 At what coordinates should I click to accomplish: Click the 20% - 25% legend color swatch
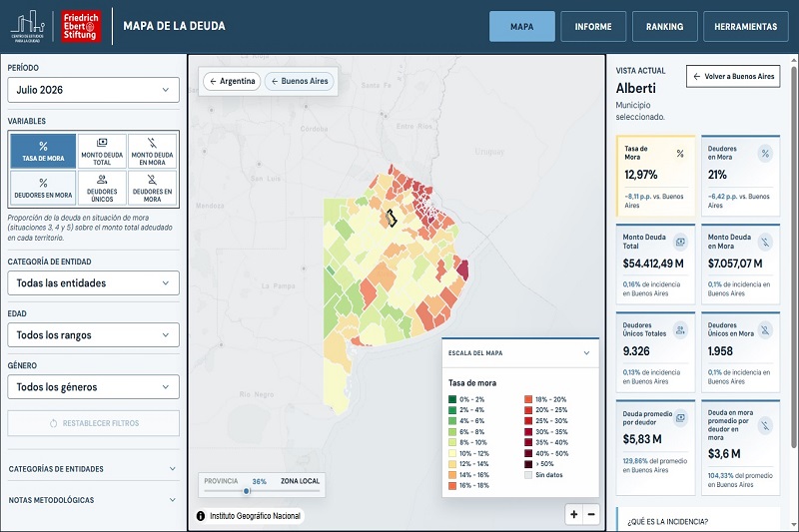tap(528, 410)
